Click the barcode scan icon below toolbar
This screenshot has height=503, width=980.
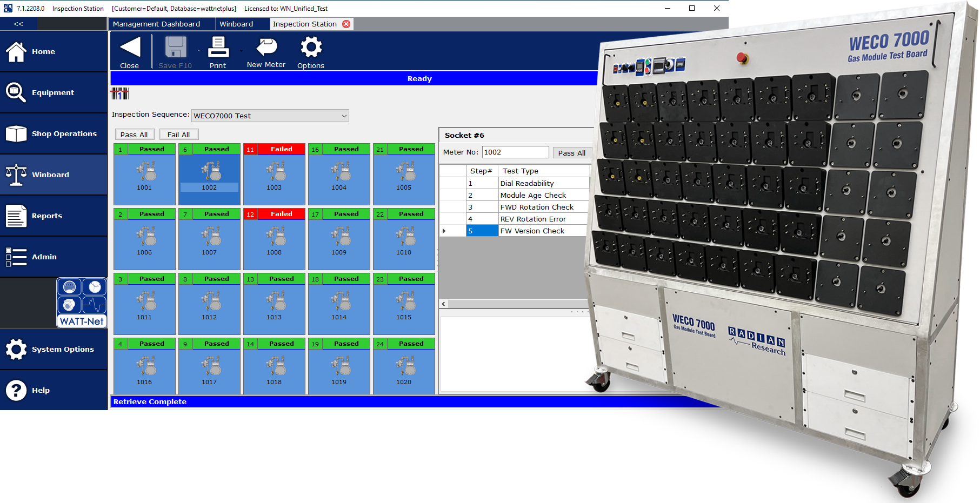[x=119, y=93]
